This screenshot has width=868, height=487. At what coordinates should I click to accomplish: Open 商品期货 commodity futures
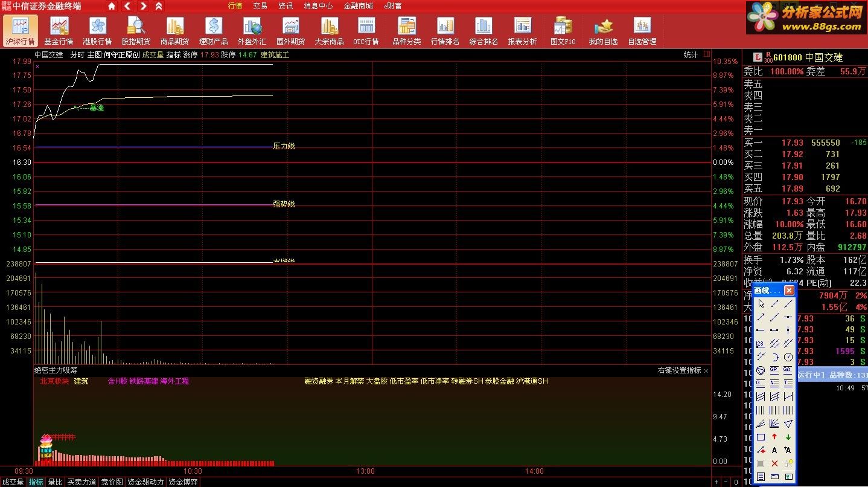coord(174,30)
